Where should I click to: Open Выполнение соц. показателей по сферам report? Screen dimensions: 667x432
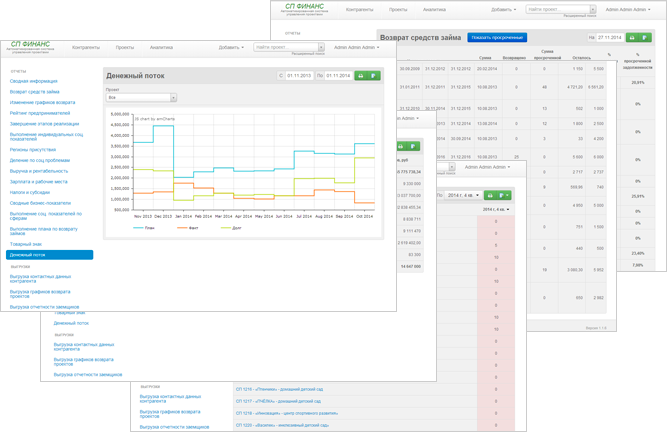point(46,216)
